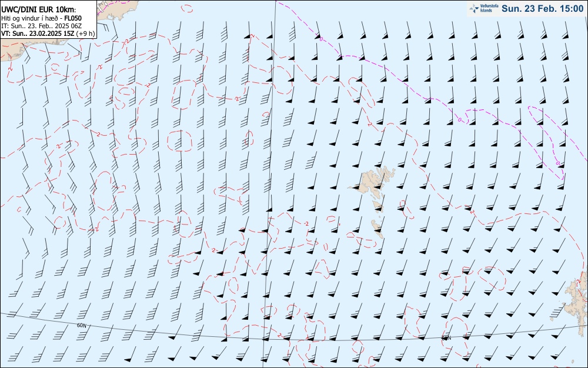The height and width of the screenshot is (368, 588).
Task: Click the 'IT: Sun.. 23. Feb.. 2025 06Z' line
Action: [x=41, y=26]
